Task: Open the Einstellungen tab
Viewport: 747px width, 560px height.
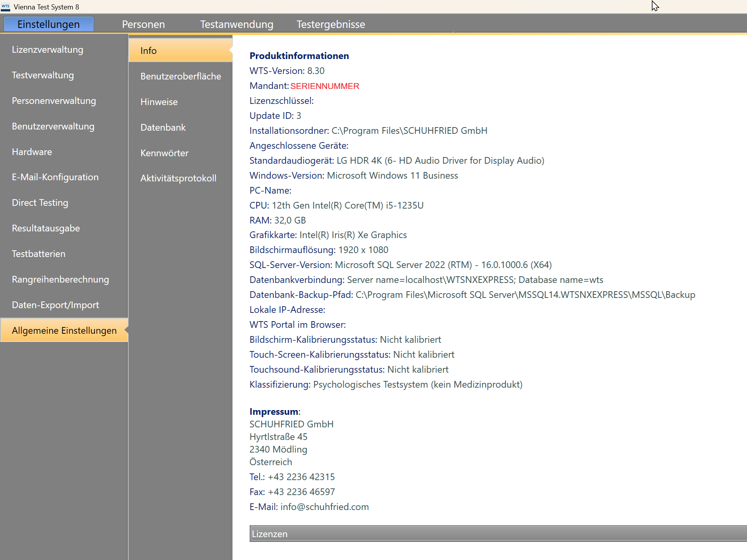Action: (x=48, y=24)
